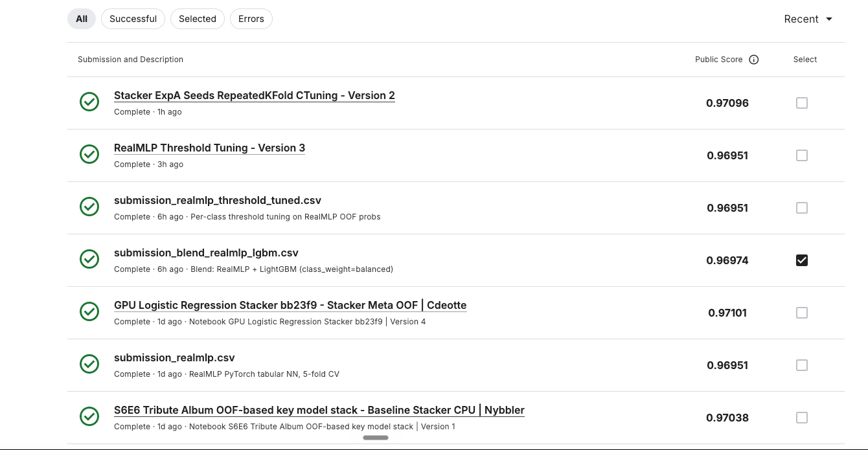Image resolution: width=868 pixels, height=450 pixels.
Task: Click the Submission and Description header
Action: 130,60
